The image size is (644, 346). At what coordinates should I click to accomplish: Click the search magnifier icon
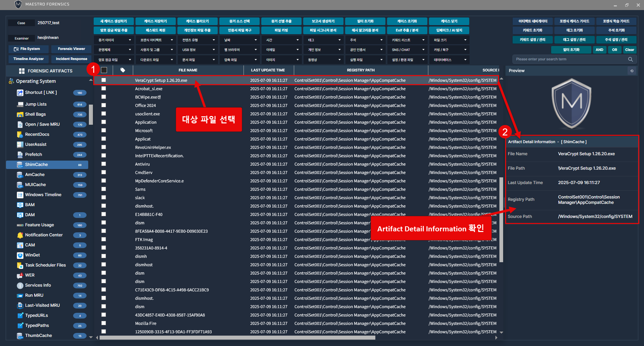(x=630, y=59)
